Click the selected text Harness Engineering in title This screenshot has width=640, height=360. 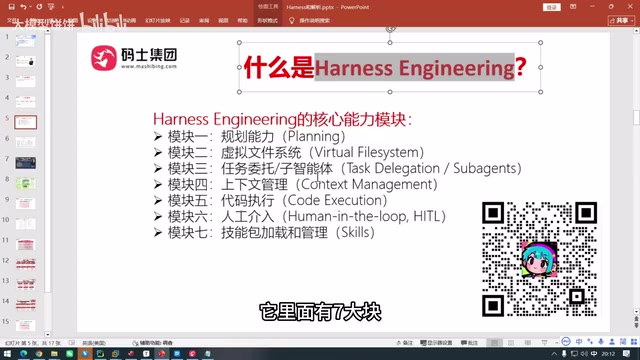coord(414,67)
